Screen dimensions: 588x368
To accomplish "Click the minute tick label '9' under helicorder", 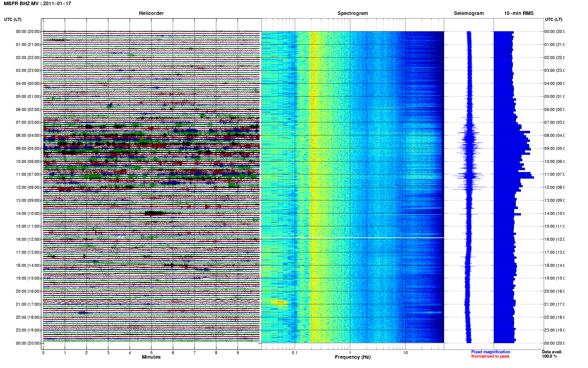I will coord(238,353).
